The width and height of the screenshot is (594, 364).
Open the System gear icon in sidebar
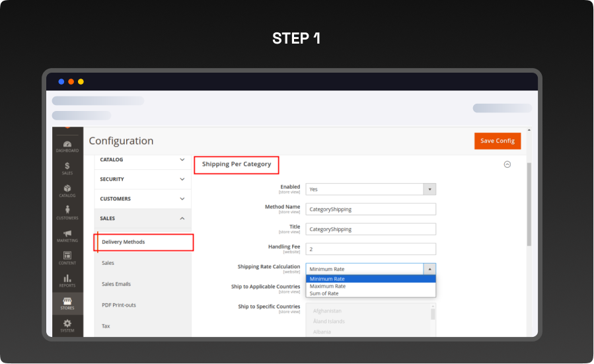67,324
